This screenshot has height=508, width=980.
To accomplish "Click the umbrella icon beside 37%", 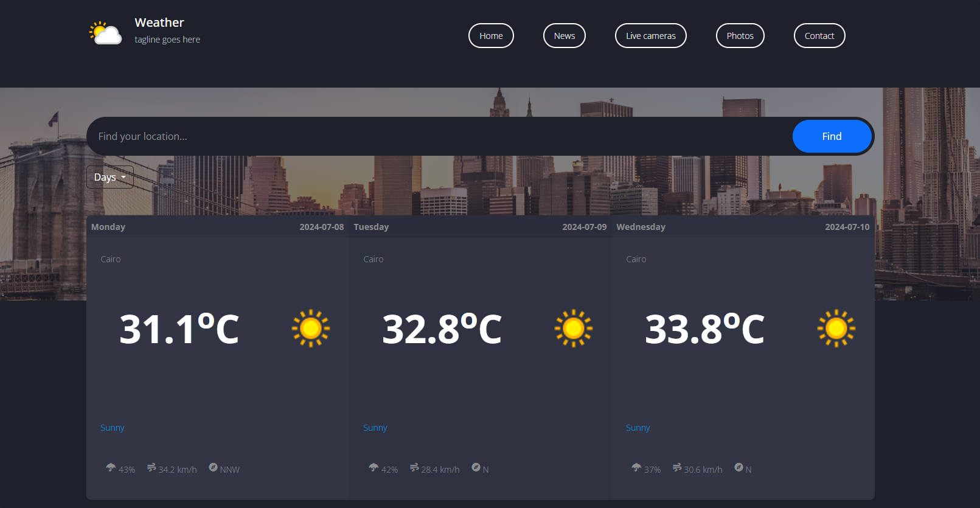I will tap(636, 467).
